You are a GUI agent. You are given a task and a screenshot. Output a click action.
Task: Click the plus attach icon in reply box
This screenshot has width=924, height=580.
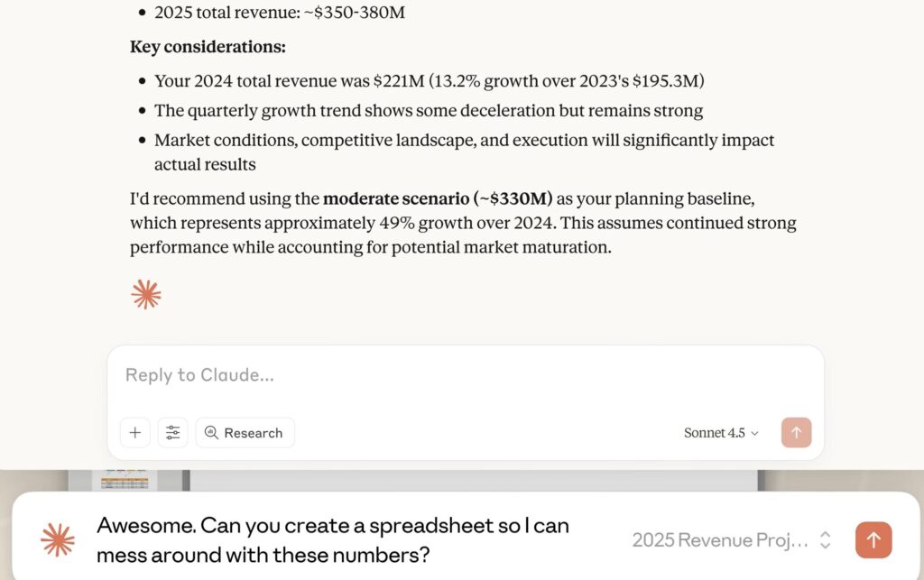coord(134,433)
